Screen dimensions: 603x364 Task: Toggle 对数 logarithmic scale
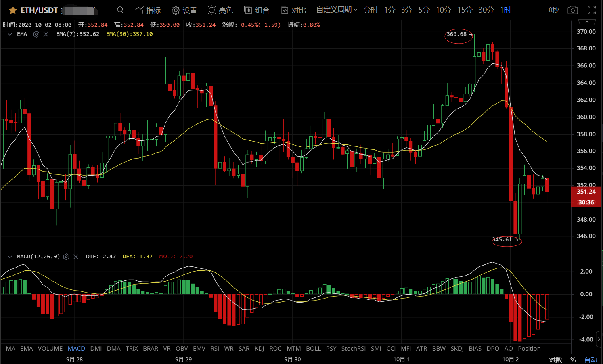(555, 360)
